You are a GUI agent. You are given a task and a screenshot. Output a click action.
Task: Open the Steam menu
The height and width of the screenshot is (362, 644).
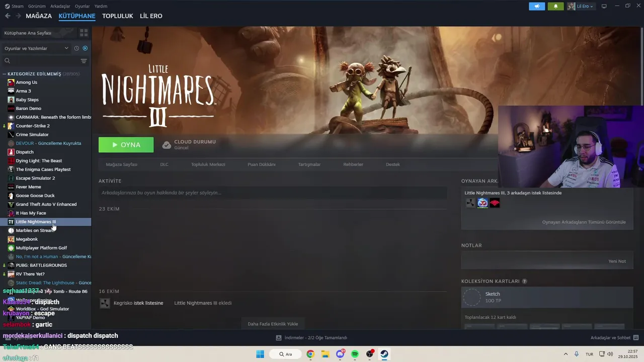14,6
